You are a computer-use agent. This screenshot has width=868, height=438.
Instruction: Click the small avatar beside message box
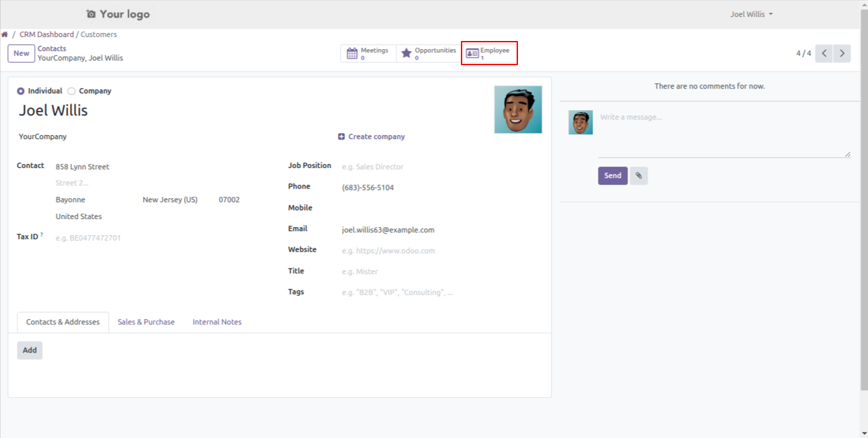click(x=580, y=122)
